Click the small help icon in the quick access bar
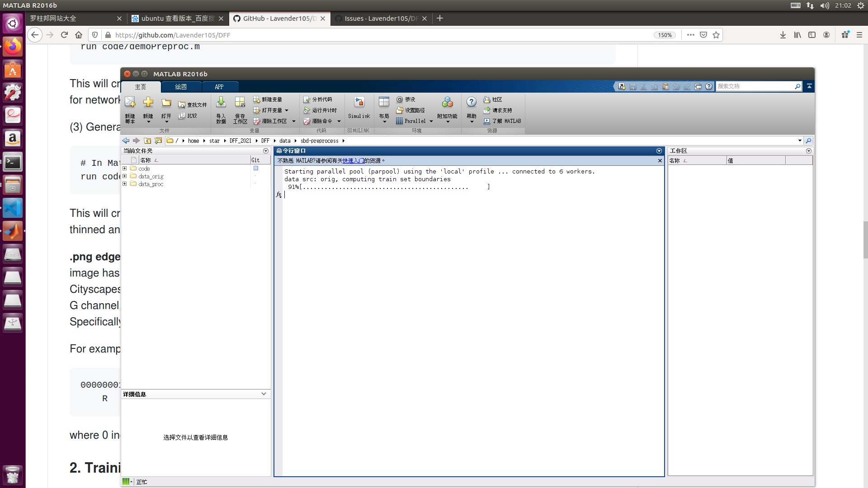The height and width of the screenshot is (488, 868). tap(709, 86)
